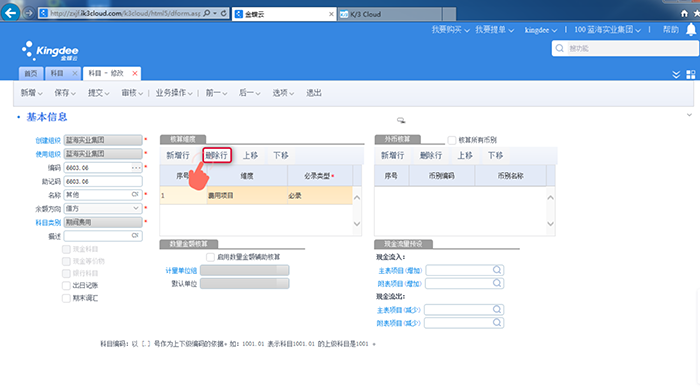This screenshot has width=700, height=390.
Task: Click the Kingdee logo
Action: [50, 51]
